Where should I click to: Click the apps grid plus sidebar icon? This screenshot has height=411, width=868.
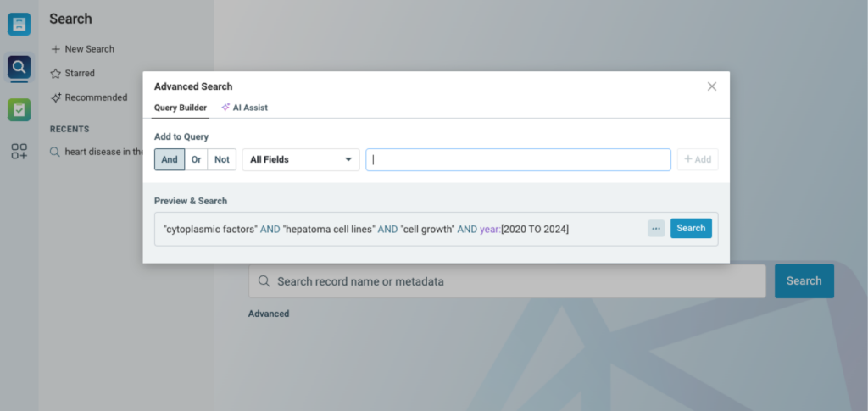tap(19, 152)
